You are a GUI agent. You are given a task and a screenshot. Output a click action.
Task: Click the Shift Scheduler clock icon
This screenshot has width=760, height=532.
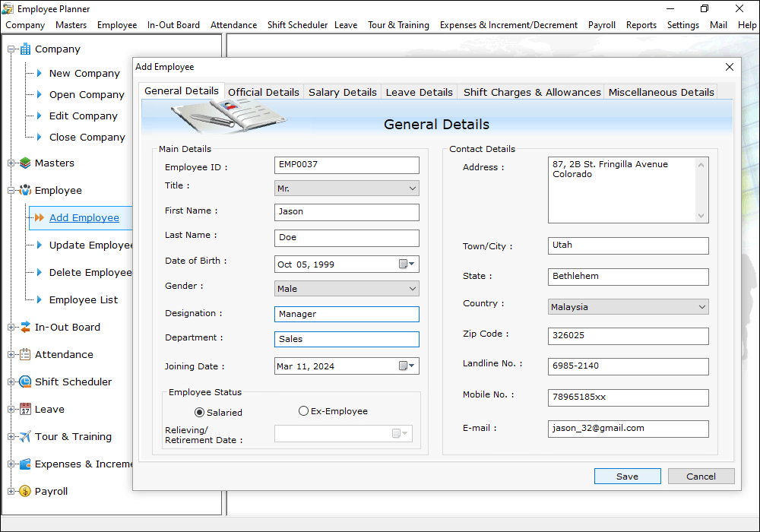[x=25, y=382]
